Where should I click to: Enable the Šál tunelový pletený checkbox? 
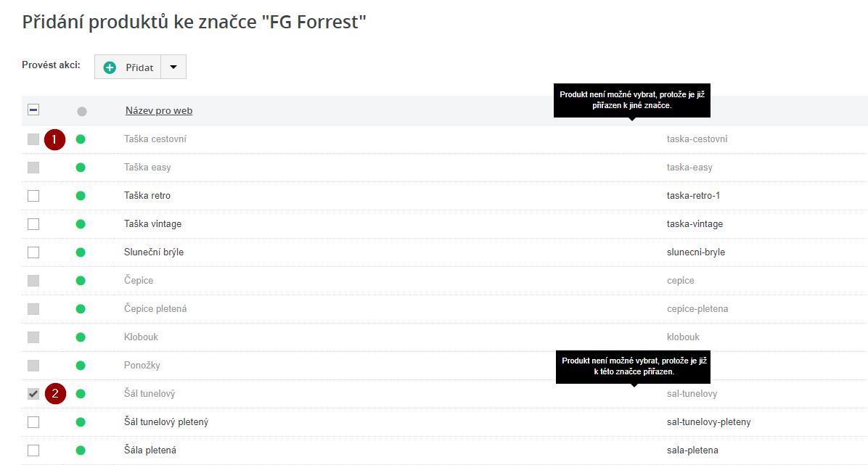pos(33,422)
